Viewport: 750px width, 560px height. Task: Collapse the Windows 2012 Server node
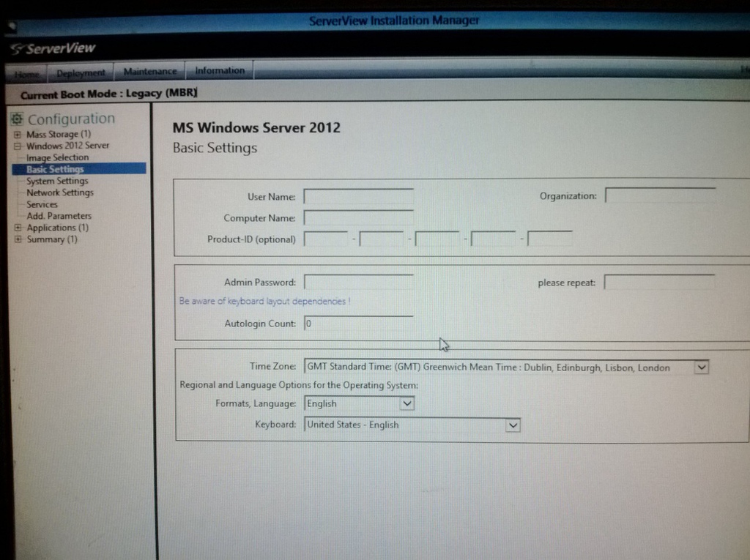point(18,146)
